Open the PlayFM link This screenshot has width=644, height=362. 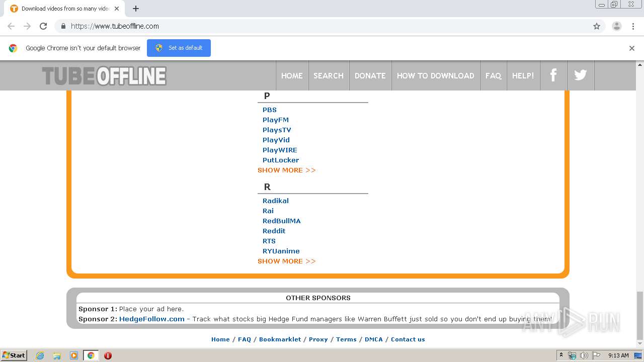[276, 120]
